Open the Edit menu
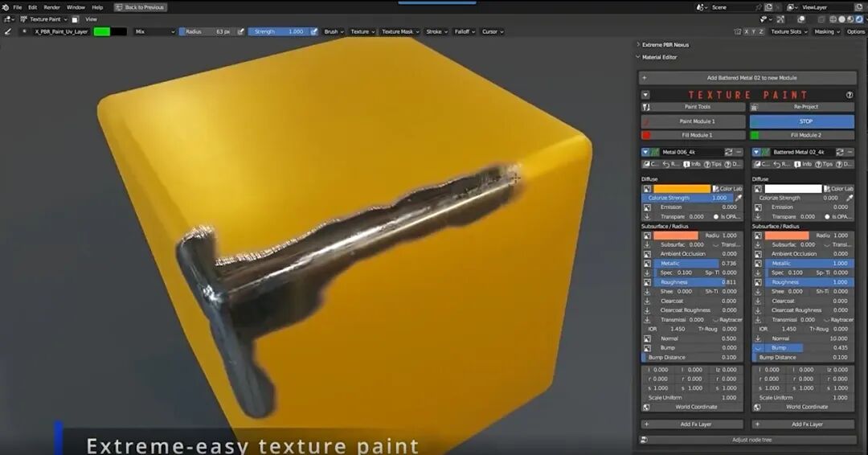The image size is (868, 455). (x=33, y=7)
